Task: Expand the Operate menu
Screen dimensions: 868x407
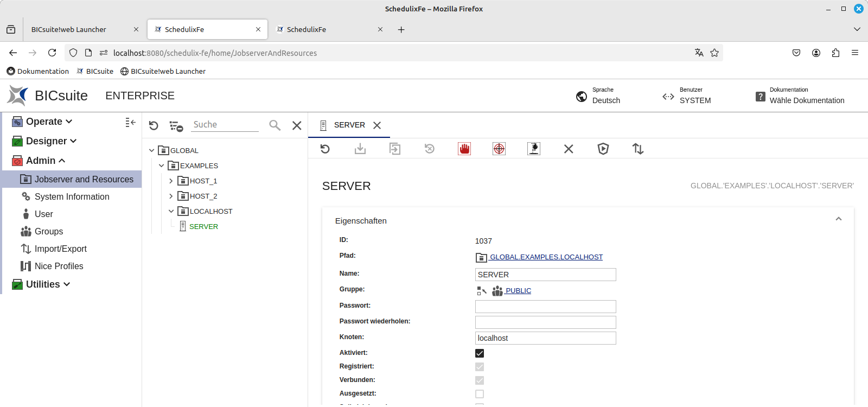Action: (49, 122)
